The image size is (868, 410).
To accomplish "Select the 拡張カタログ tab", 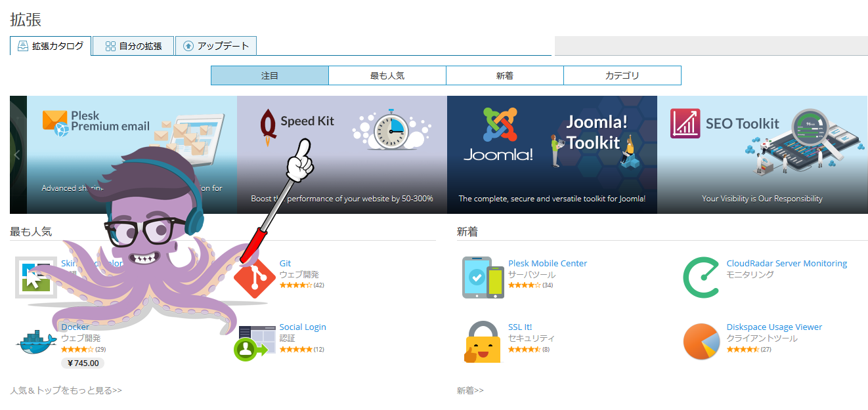I will point(51,46).
